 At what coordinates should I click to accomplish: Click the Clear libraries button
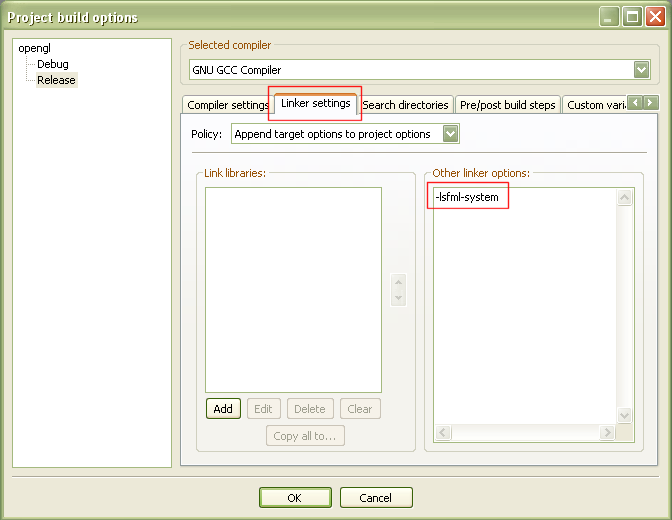[x=360, y=409]
